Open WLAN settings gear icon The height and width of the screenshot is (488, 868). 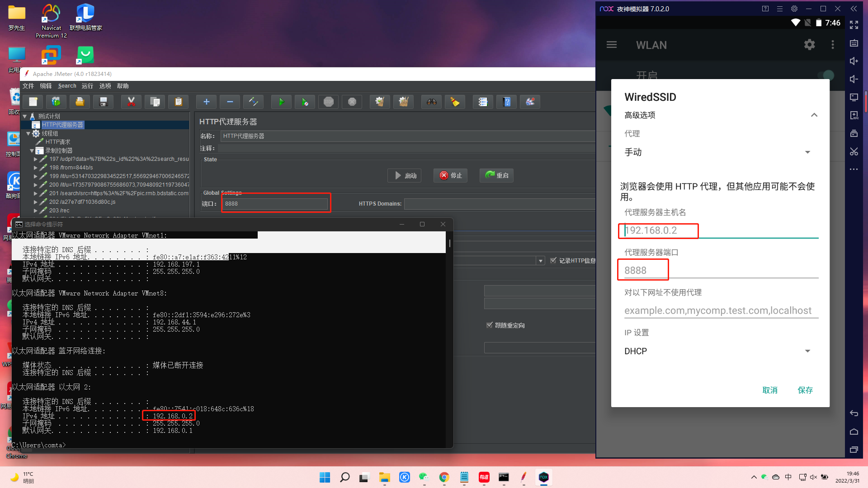point(809,45)
